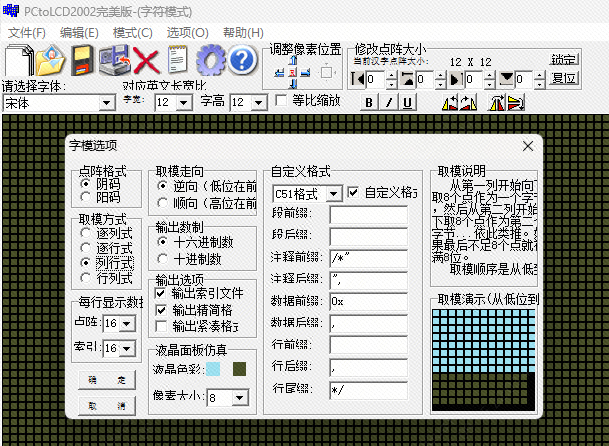The image size is (609, 446).
Task: Toggle Underline font style button
Action: (407, 103)
